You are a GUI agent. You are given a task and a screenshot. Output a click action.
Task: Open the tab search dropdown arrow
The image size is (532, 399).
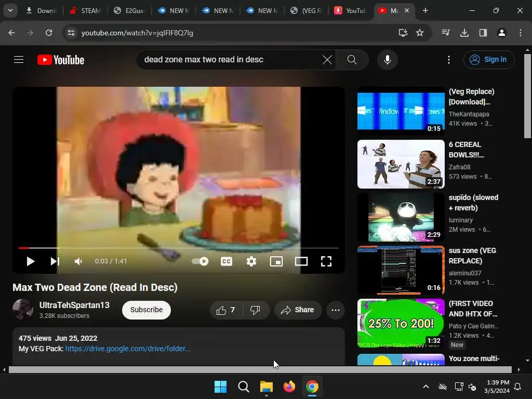click(x=10, y=10)
